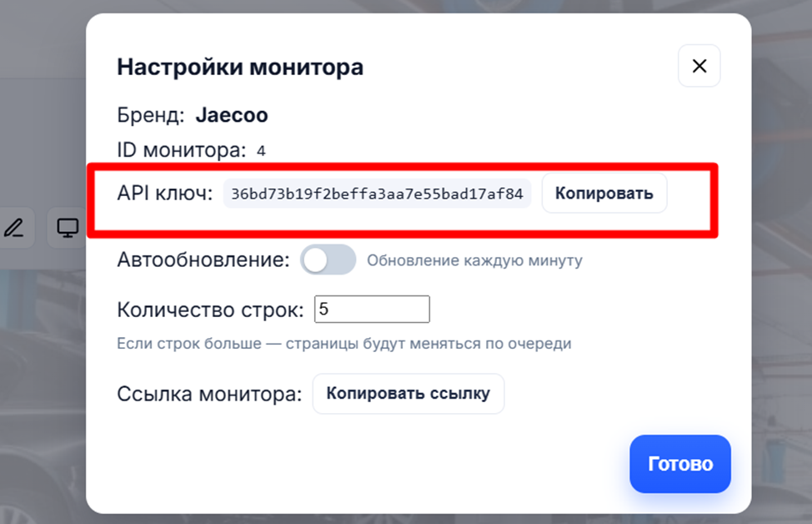Copy the API key with Копировать
This screenshot has width=812, height=524.
604,194
